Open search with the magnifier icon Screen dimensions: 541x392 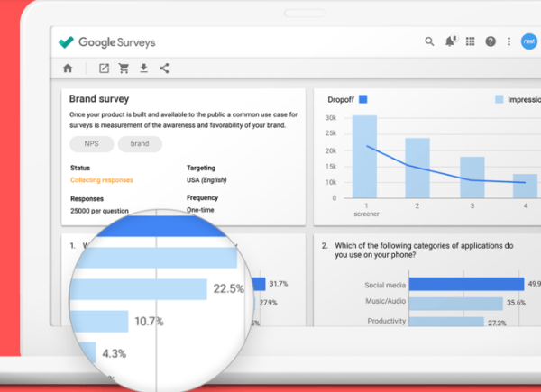coord(429,41)
